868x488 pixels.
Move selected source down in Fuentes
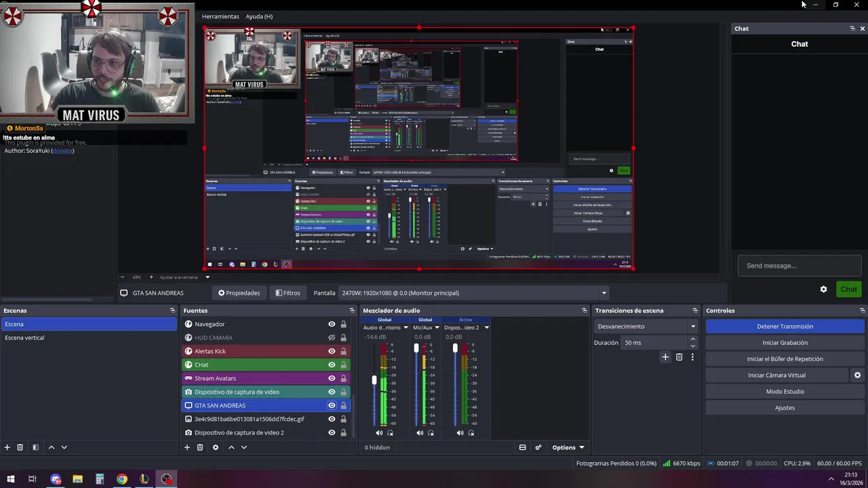click(x=244, y=447)
